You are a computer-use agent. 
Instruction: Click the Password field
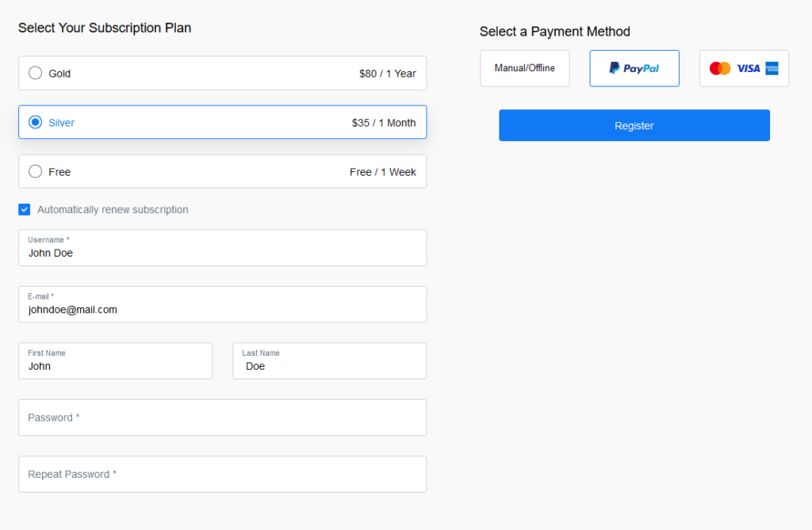223,418
